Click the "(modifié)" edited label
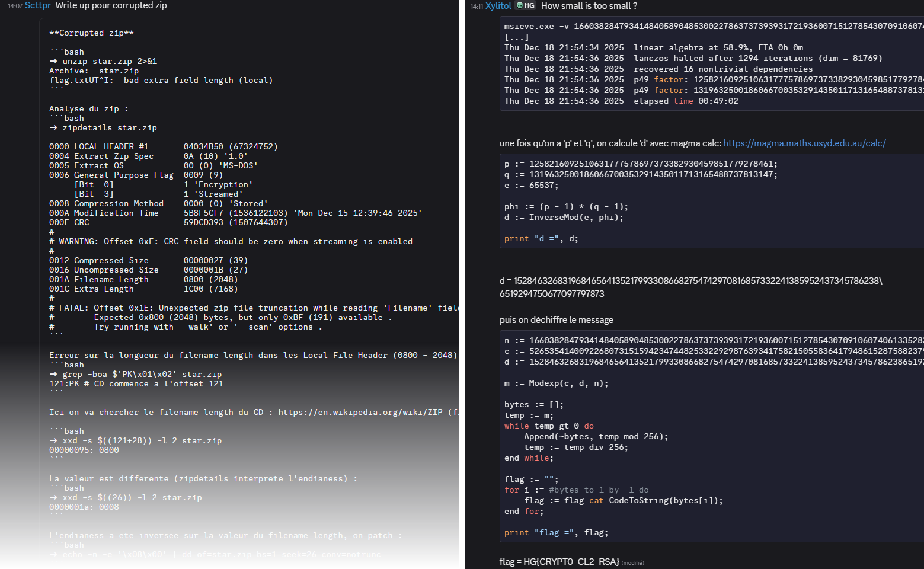Viewport: 924px width, 569px height. [632, 562]
